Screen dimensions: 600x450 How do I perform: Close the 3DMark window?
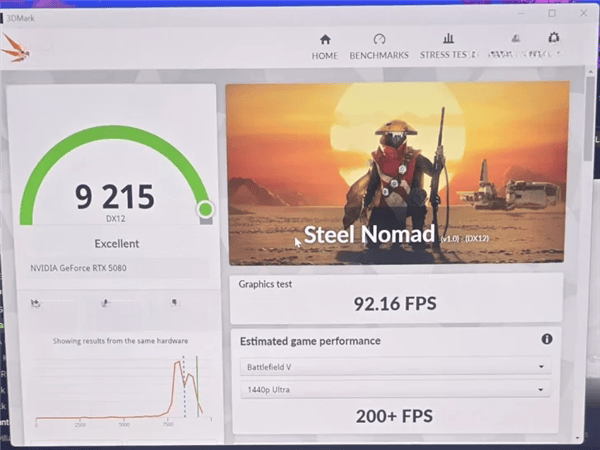[x=584, y=13]
